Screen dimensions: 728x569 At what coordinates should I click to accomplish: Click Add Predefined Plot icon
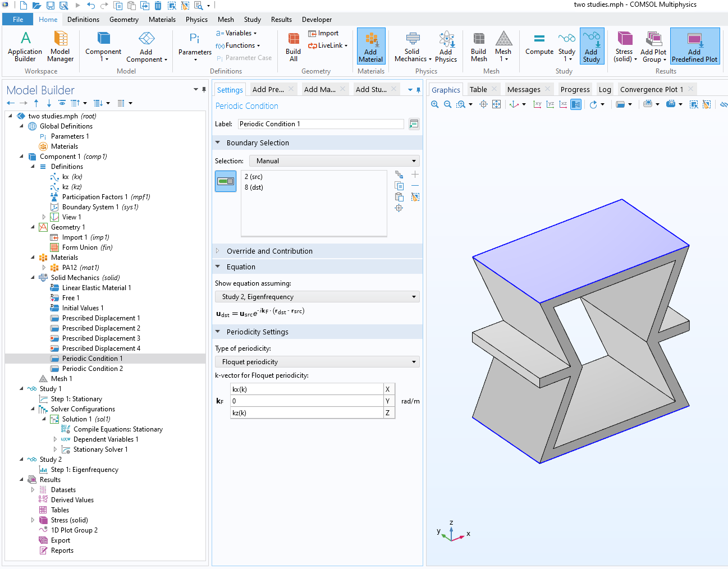click(x=694, y=46)
